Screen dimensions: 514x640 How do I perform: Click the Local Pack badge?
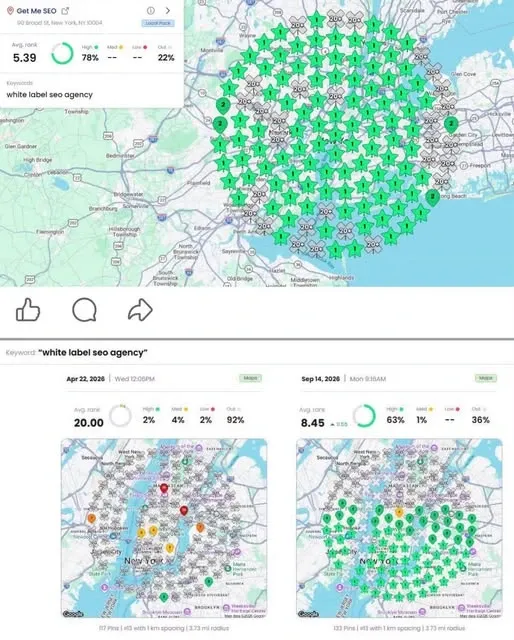[x=158, y=23]
